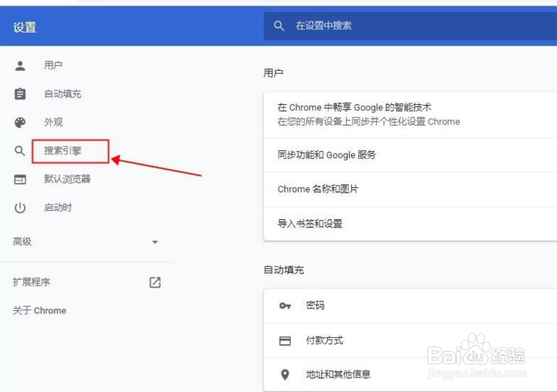Go to 启动时 settings
Screen dimensions: 557x392
pyautogui.click(x=58, y=207)
